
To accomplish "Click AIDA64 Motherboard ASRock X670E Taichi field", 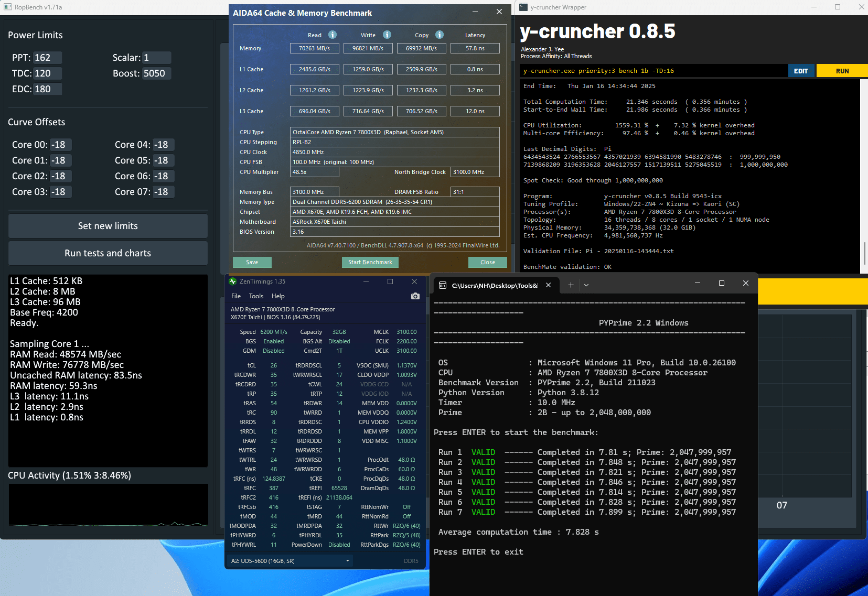I will pyautogui.click(x=395, y=222).
